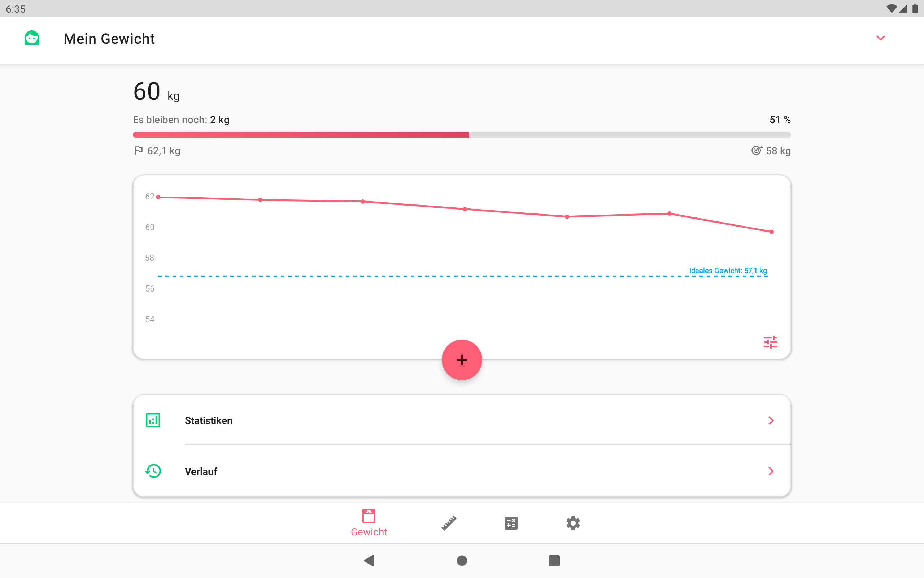
Task: Tap the green profile avatar icon
Action: pos(32,38)
